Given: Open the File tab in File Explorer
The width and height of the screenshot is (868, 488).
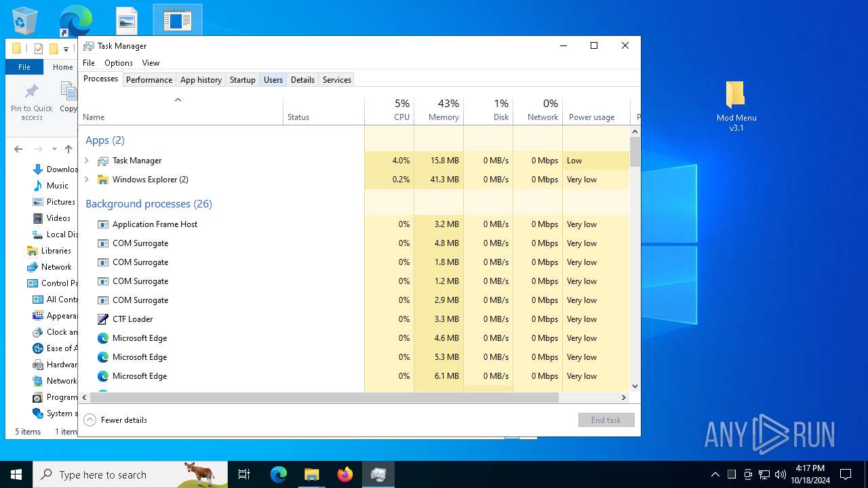Looking at the screenshot, I should coord(24,67).
